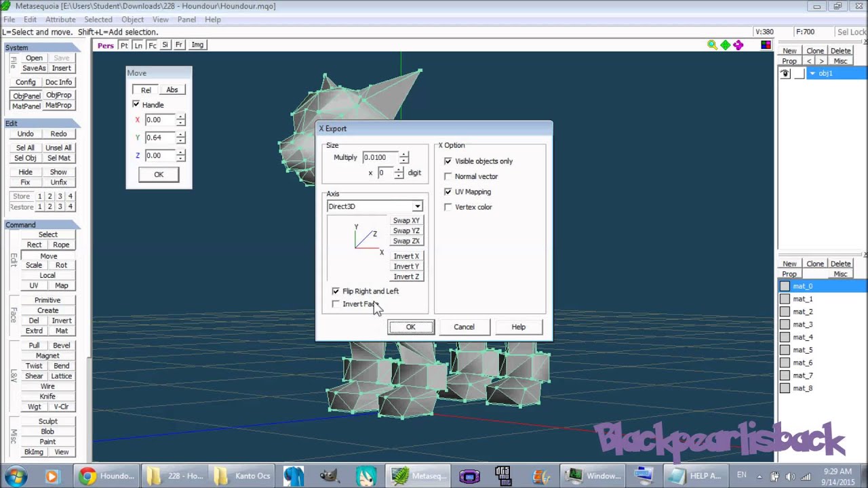Open the Selected menu

coord(98,20)
